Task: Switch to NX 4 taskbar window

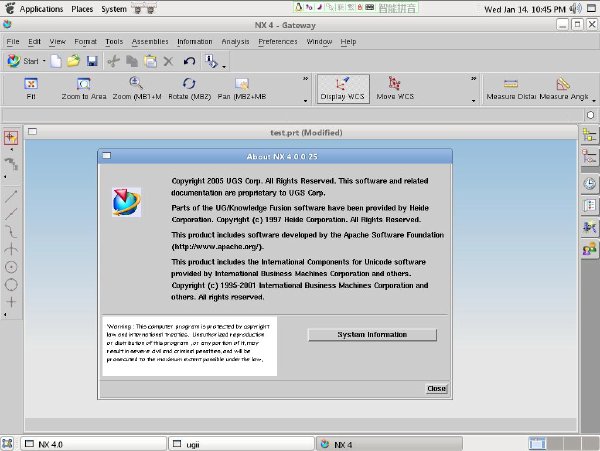Action: click(x=389, y=444)
